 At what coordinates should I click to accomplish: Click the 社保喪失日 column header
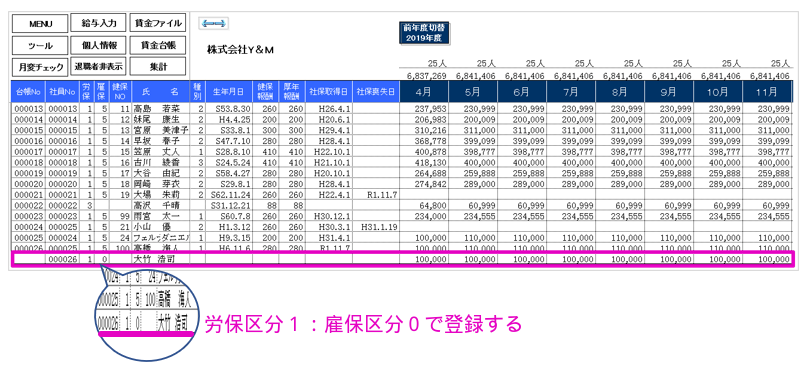click(376, 92)
